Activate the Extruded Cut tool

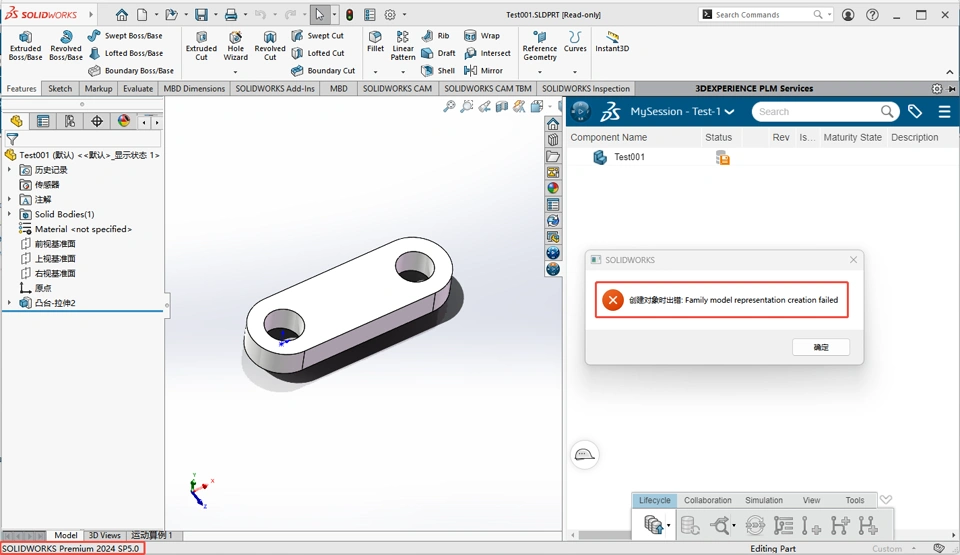coord(201,46)
